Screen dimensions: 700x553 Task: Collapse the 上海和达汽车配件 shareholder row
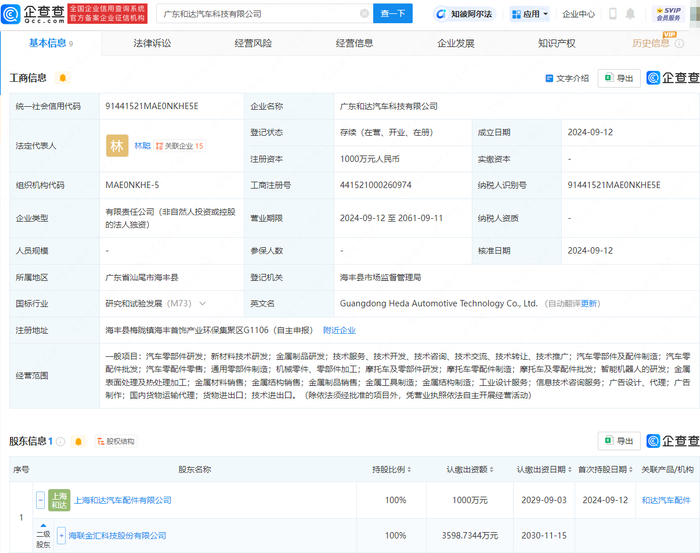click(41, 500)
